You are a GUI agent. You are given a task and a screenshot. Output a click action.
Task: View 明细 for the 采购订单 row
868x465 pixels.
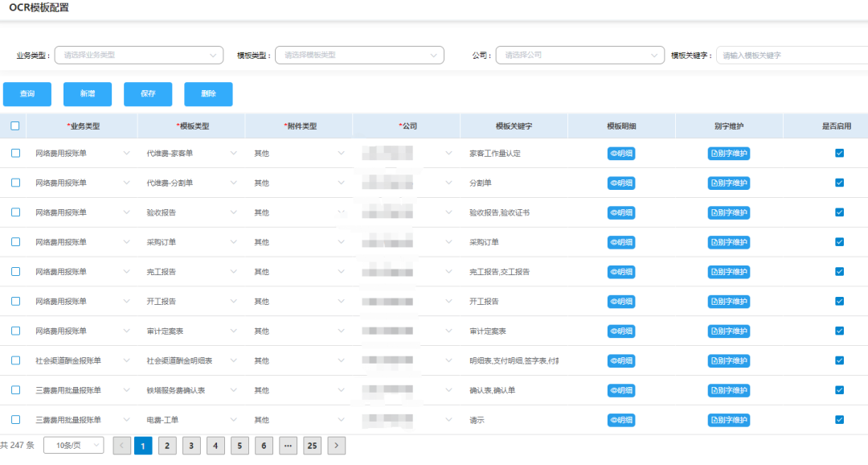pos(621,242)
